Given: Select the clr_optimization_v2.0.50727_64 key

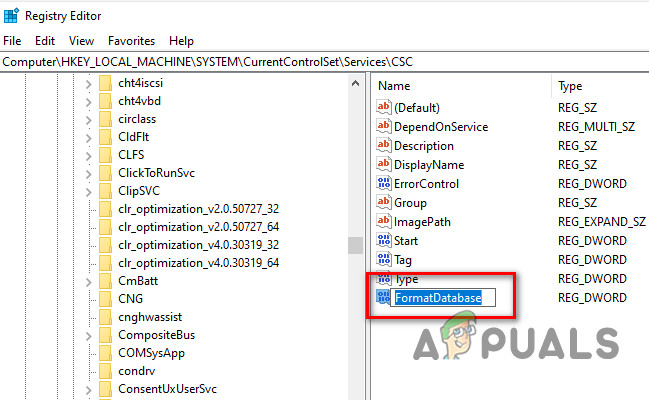Looking at the screenshot, I should point(198,227).
